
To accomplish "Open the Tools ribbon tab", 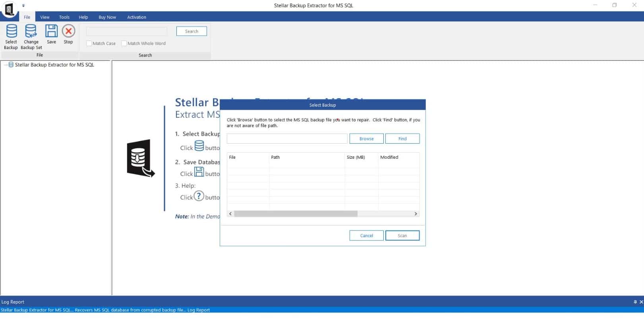I will click(64, 17).
